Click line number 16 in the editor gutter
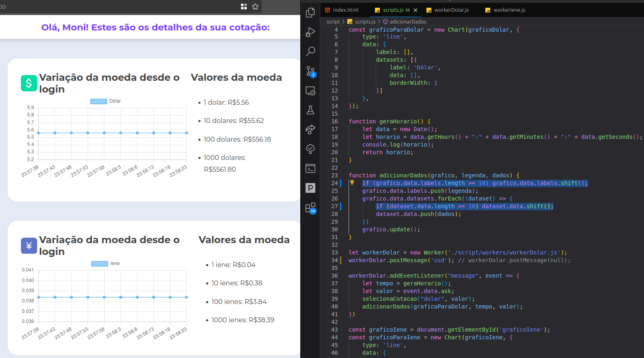Image resolution: width=644 pixels, height=358 pixels. [334, 121]
